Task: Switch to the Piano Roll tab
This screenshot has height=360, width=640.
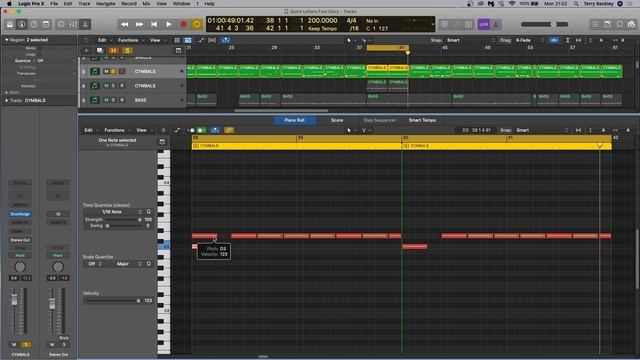Action: tap(294, 120)
